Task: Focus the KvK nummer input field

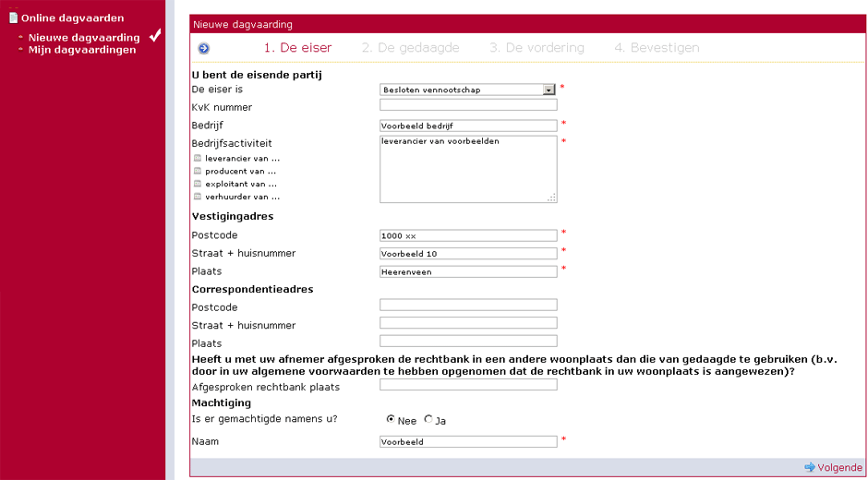Action: [468, 104]
